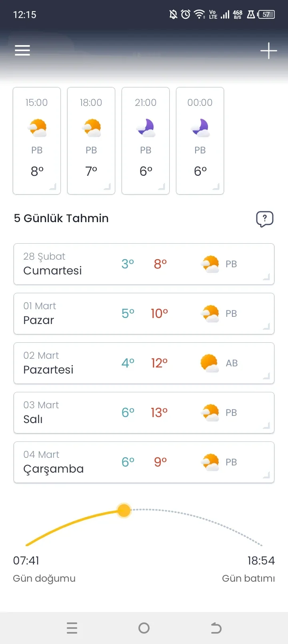
Task: Open the 00:00 hourly forecast card
Action: pyautogui.click(x=200, y=141)
